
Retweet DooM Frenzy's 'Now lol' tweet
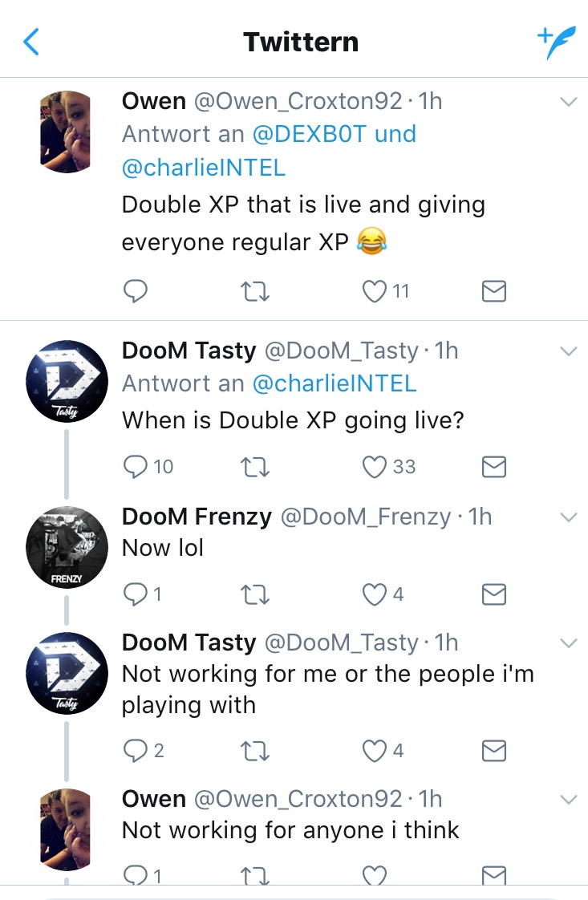pos(254,594)
